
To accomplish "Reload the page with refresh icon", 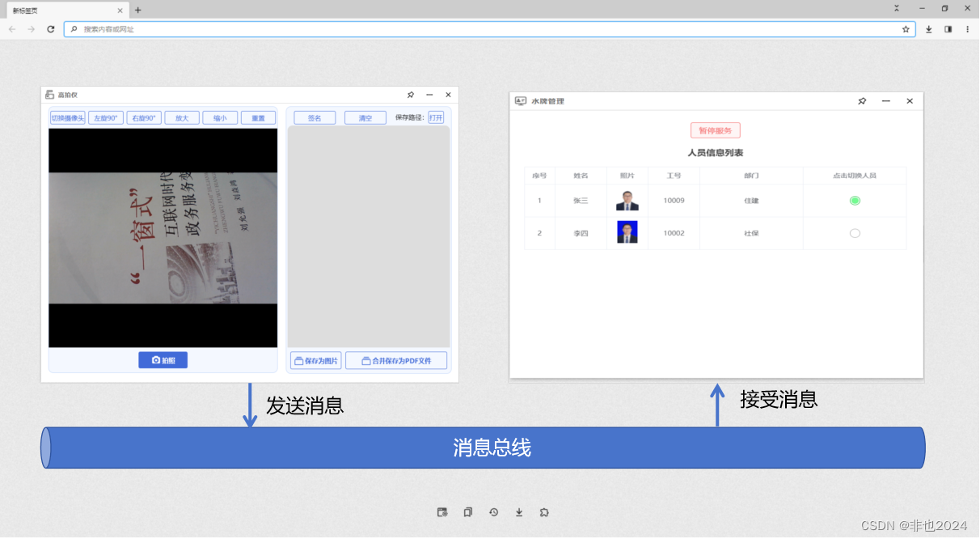I will 51,29.
